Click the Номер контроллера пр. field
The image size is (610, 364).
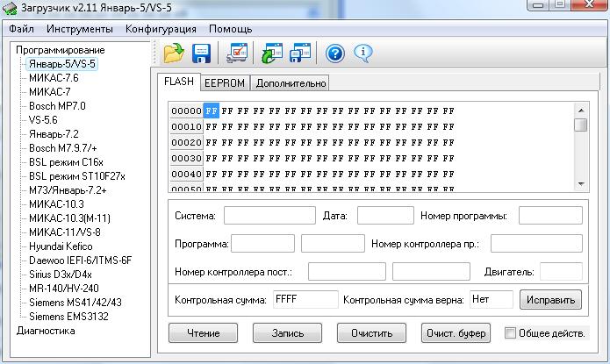click(536, 244)
